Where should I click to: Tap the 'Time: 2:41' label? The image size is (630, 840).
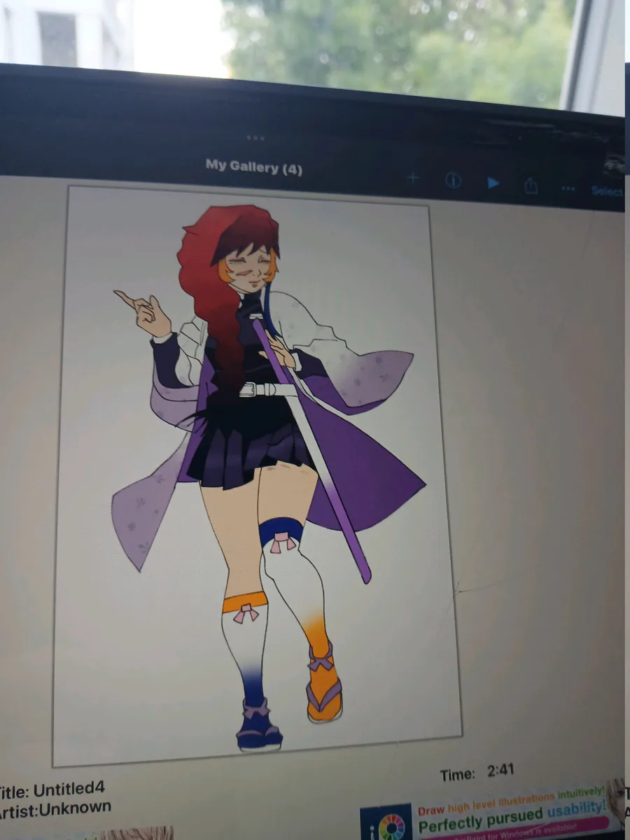click(x=477, y=773)
